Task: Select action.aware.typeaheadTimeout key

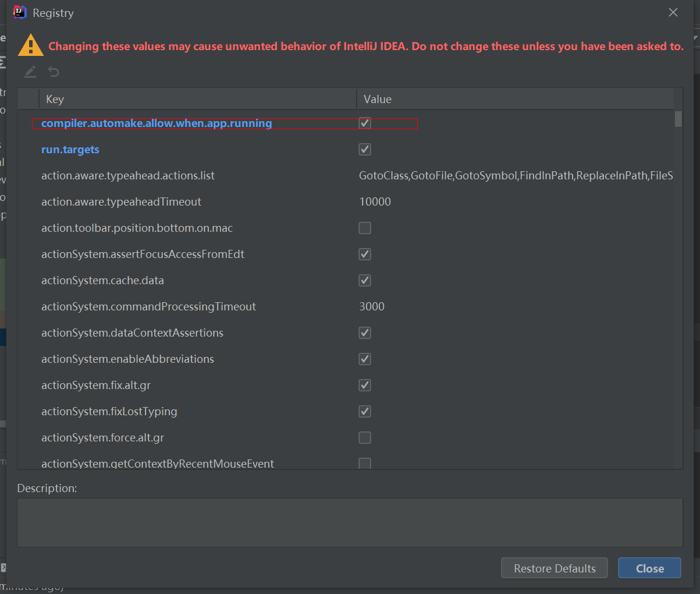Action: click(121, 201)
